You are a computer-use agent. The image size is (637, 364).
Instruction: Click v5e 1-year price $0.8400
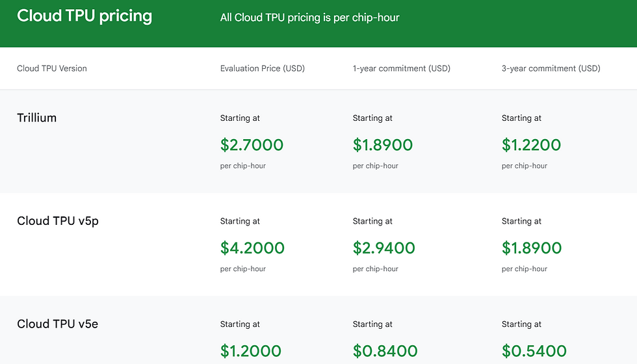385,351
